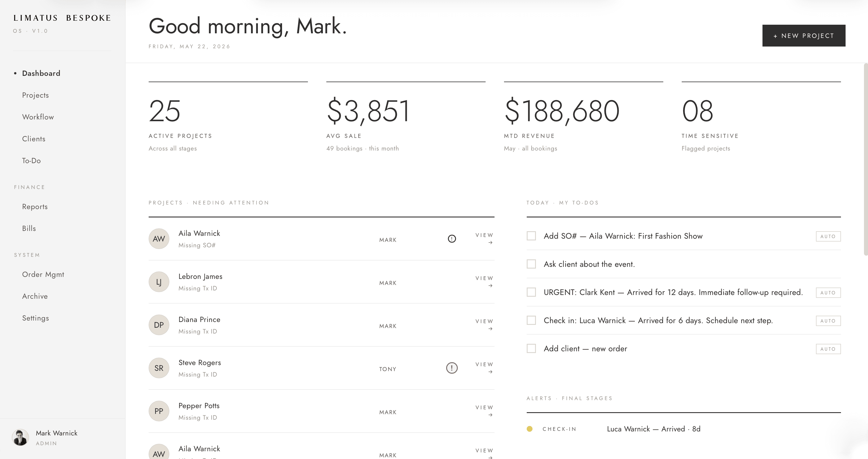Open Order Mgmt in the System section

[43, 275]
